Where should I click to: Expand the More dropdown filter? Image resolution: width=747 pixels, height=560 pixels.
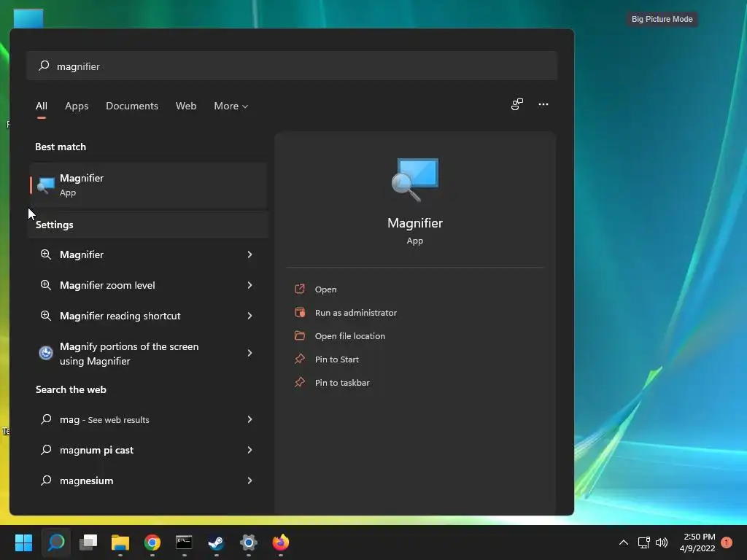click(231, 106)
